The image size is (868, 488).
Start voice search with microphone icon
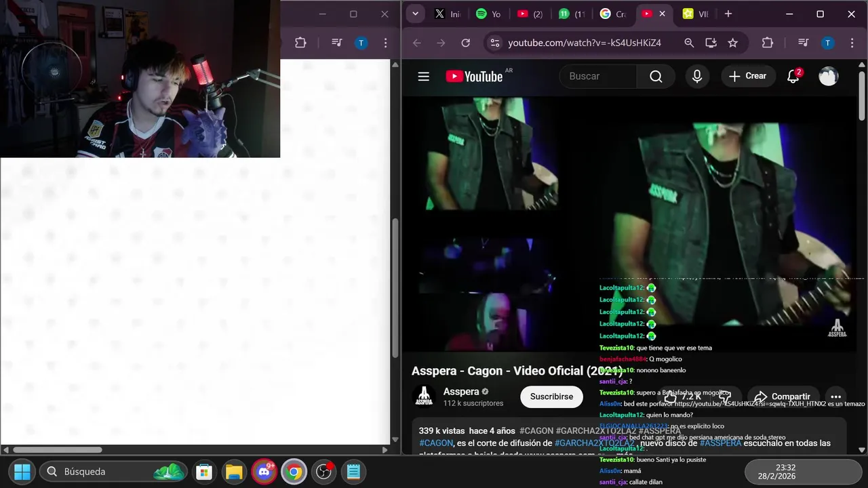click(x=697, y=77)
